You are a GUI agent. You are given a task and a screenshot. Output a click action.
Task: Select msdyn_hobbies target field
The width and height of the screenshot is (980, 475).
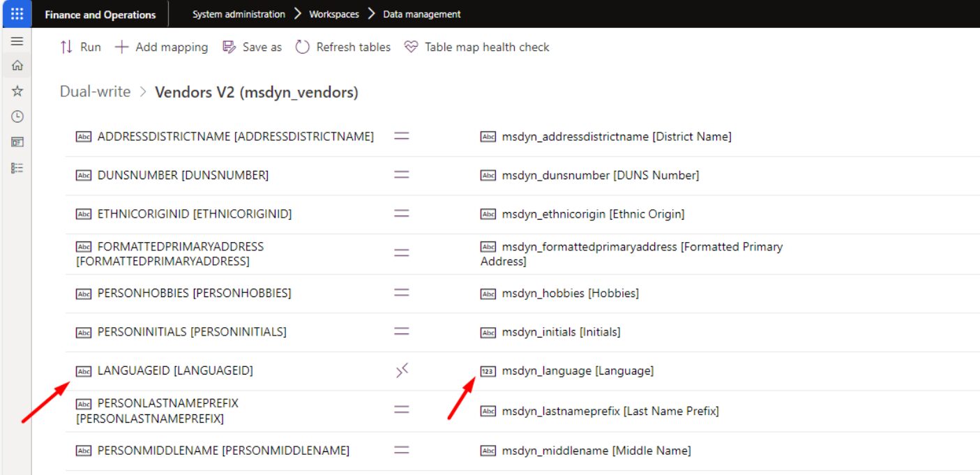571,293
